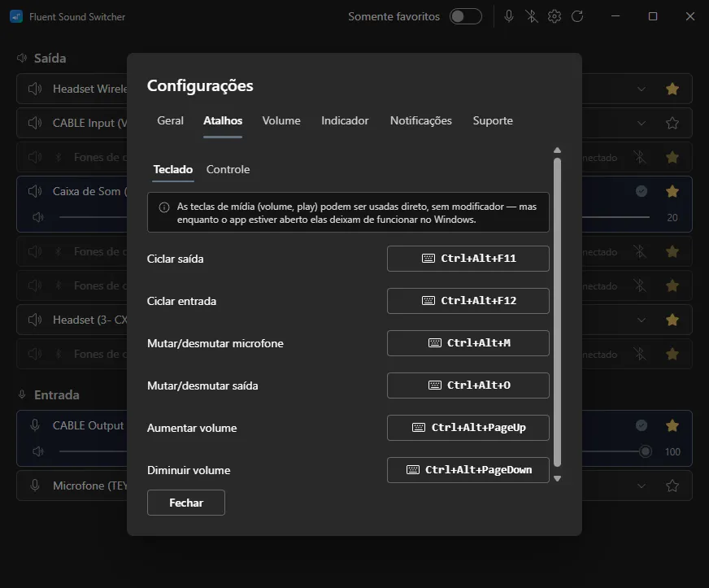Click the Fluent Sound Switcher app icon
Screen dimensions: 709x588
pos(16,17)
